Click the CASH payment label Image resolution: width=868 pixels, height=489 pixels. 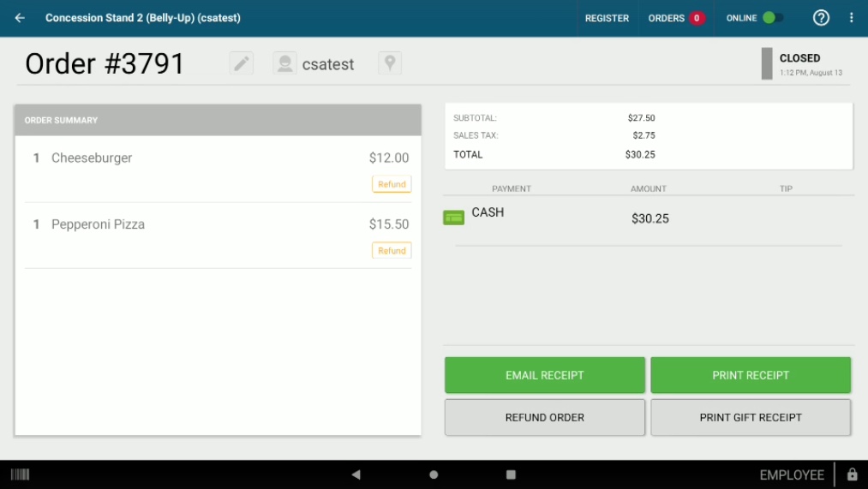click(488, 212)
